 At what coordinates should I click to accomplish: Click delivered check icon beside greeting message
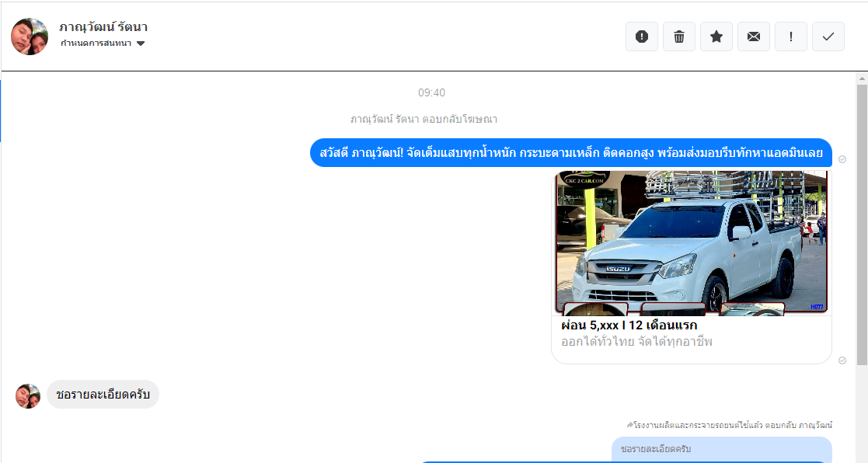tap(842, 159)
